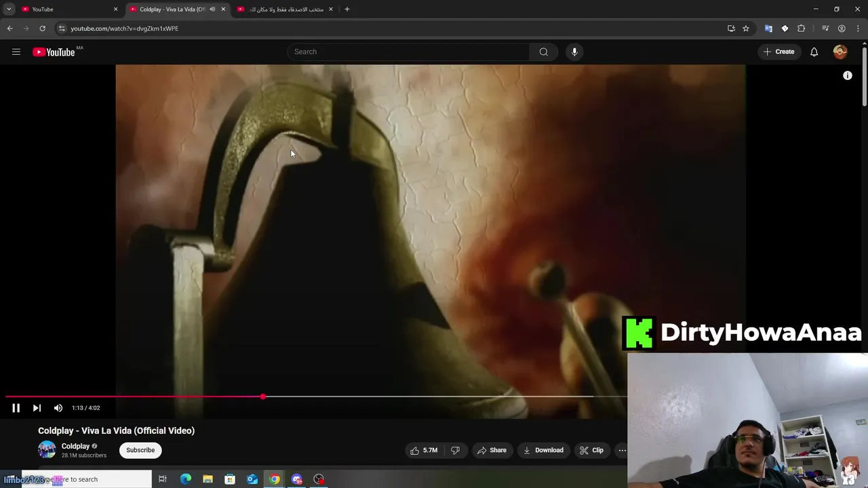Install app icon in address bar

731,28
